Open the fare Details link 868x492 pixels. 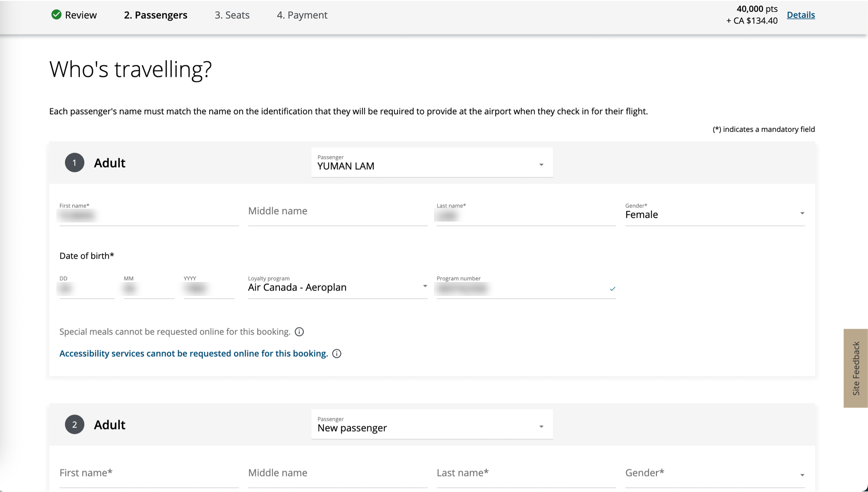pyautogui.click(x=801, y=15)
